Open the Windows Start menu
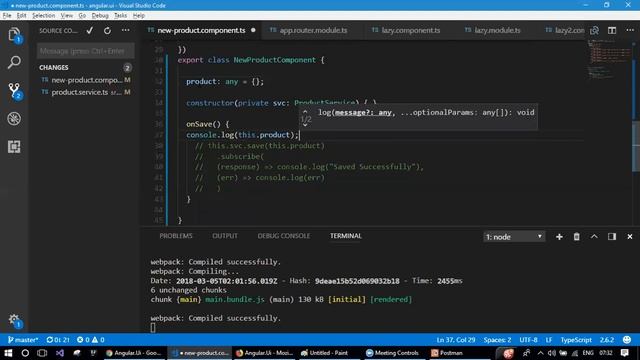 click(x=8, y=353)
